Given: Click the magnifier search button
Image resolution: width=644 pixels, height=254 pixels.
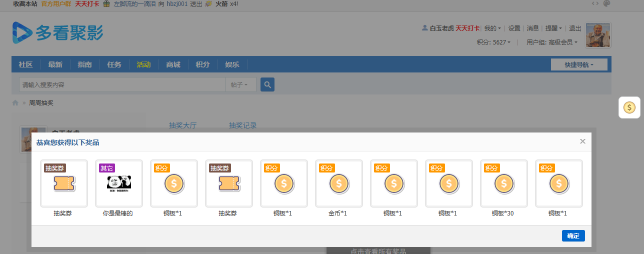Looking at the screenshot, I should tap(267, 85).
